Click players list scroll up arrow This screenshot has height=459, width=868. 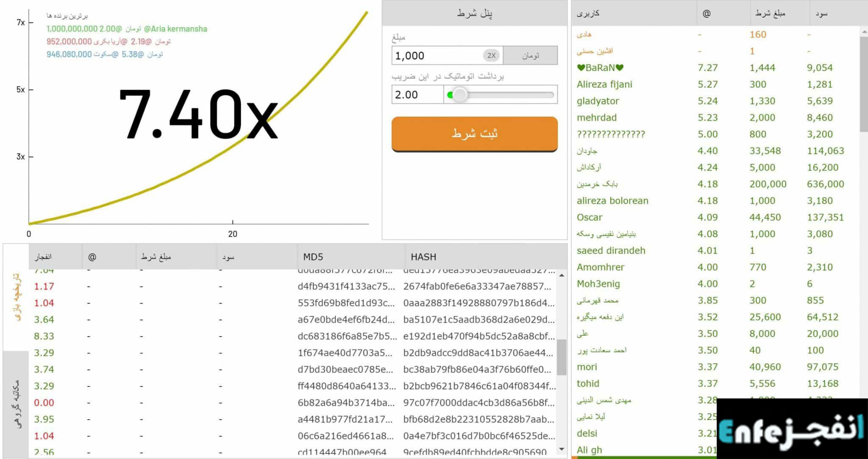pos(864,32)
